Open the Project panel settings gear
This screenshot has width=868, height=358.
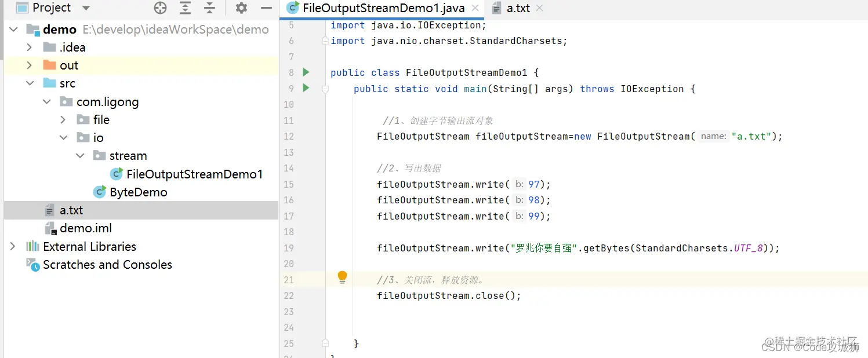point(241,8)
